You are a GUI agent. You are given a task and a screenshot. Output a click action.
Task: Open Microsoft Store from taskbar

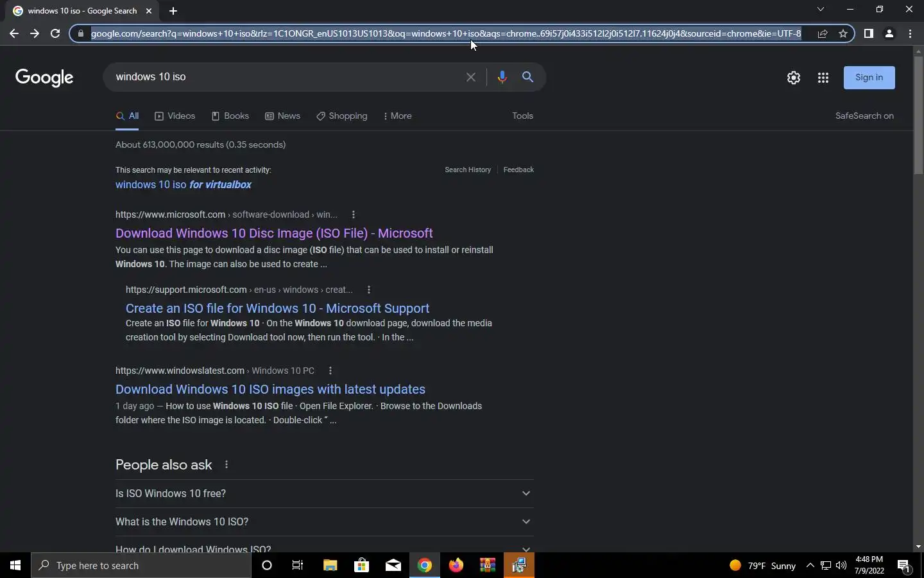(361, 566)
